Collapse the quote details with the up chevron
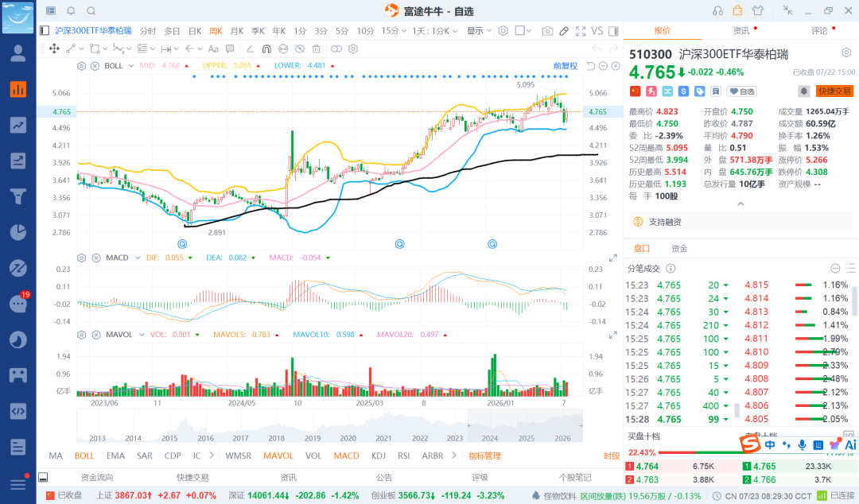Viewport: 859px width, 504px height. coord(740,204)
